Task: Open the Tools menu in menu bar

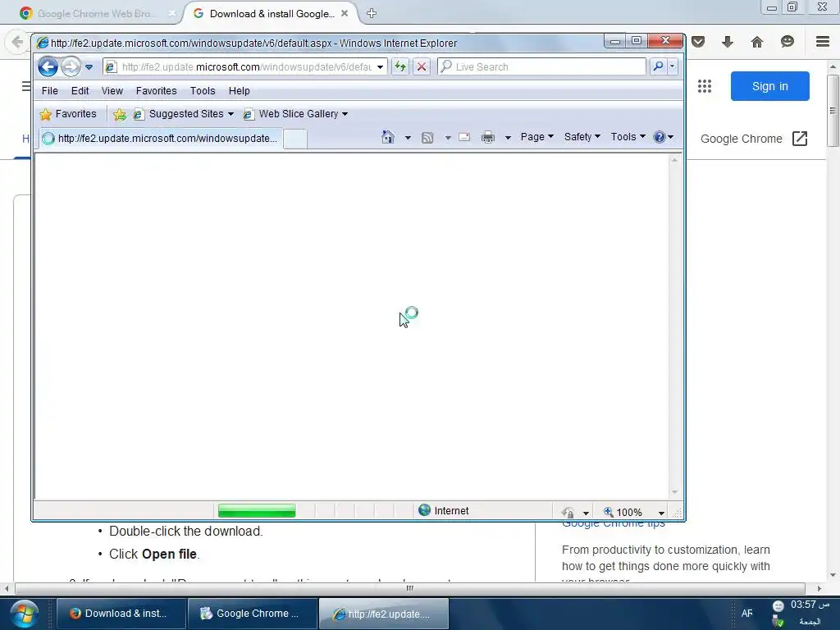Action: pos(203,91)
